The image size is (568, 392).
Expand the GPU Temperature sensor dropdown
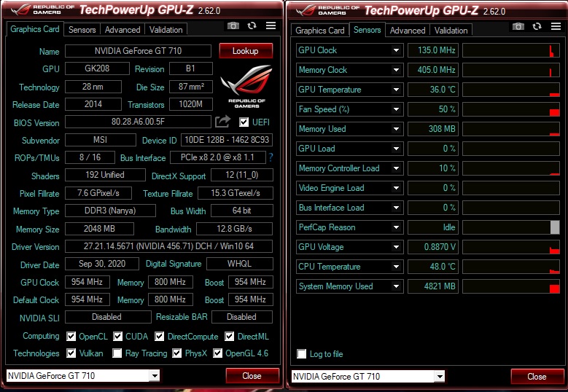397,90
